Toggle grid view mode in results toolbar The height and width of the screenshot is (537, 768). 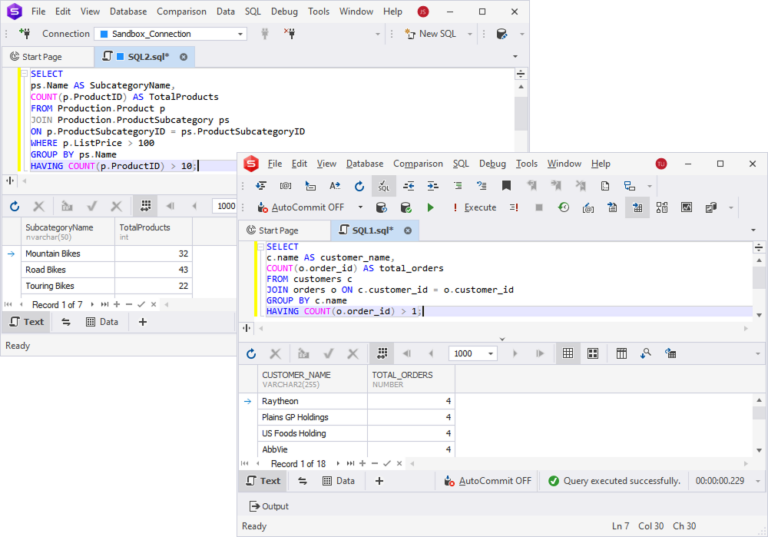(568, 353)
